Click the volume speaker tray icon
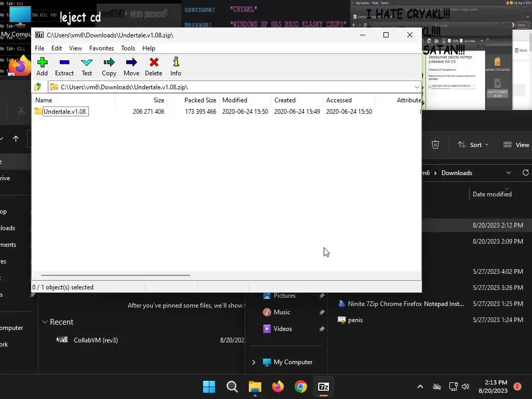The width and height of the screenshot is (532, 399). coord(465,387)
